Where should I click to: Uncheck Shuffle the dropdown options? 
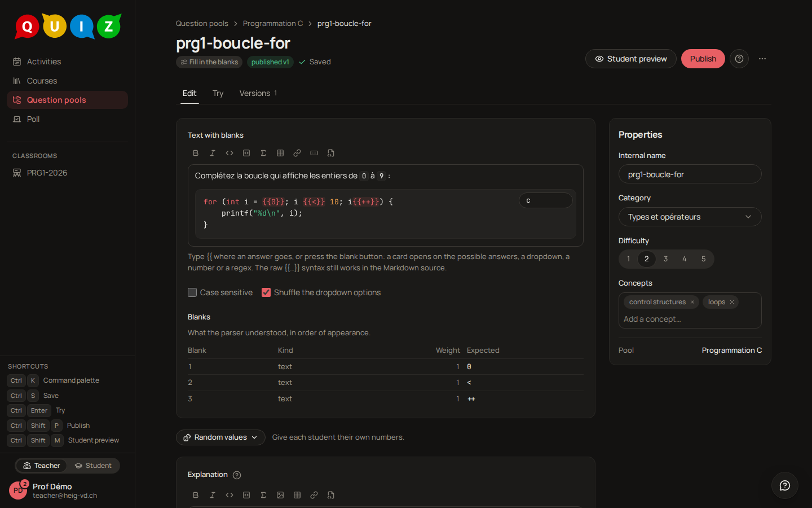(x=266, y=292)
